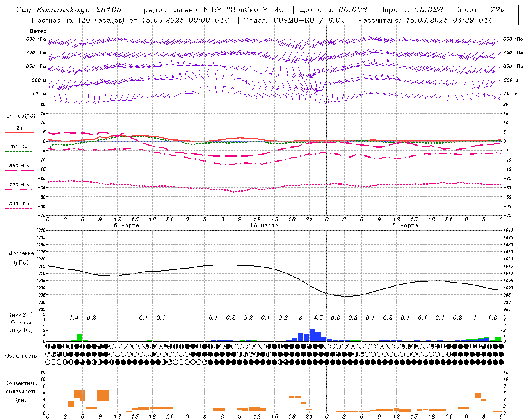Click the Осадки panel label

[x=21, y=322]
